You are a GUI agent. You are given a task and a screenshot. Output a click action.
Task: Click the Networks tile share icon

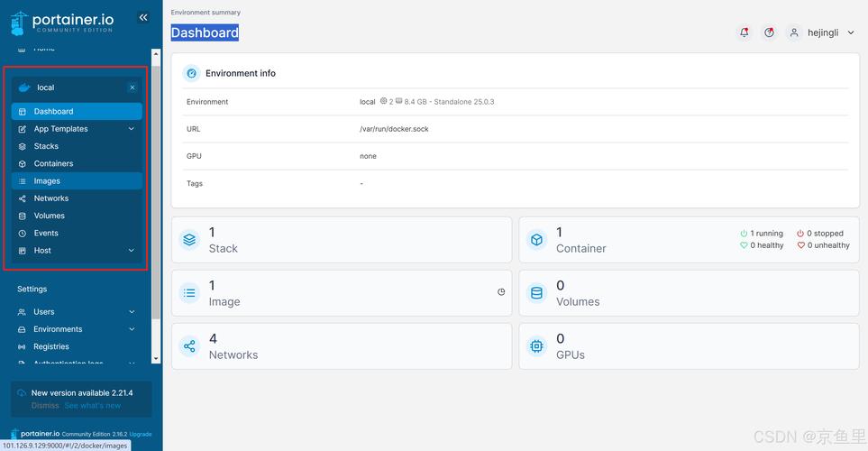[189, 346]
